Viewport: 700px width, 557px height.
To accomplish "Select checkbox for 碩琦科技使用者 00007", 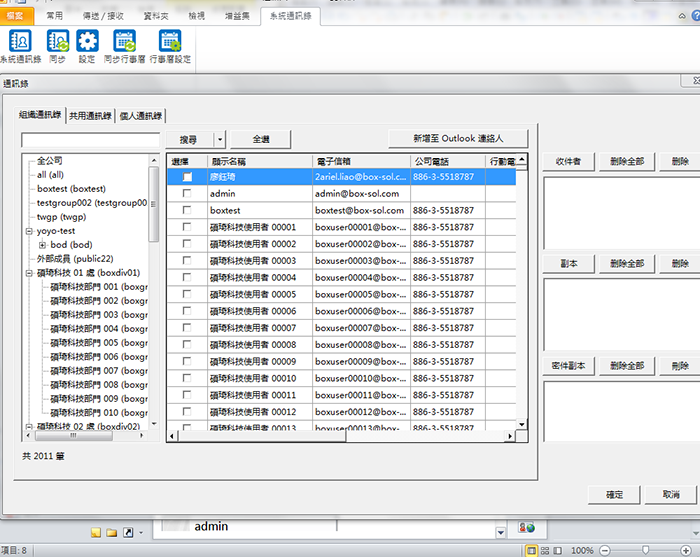I will pos(187,328).
